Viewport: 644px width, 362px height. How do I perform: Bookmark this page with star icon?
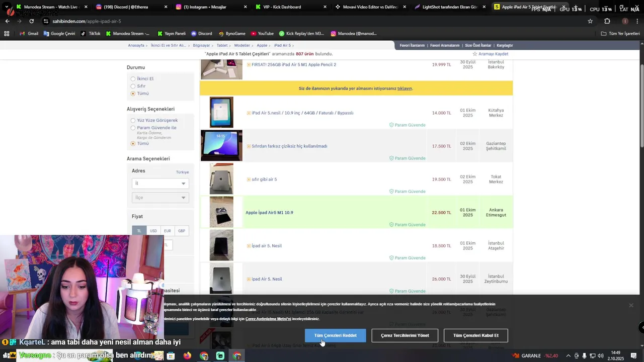click(590, 21)
